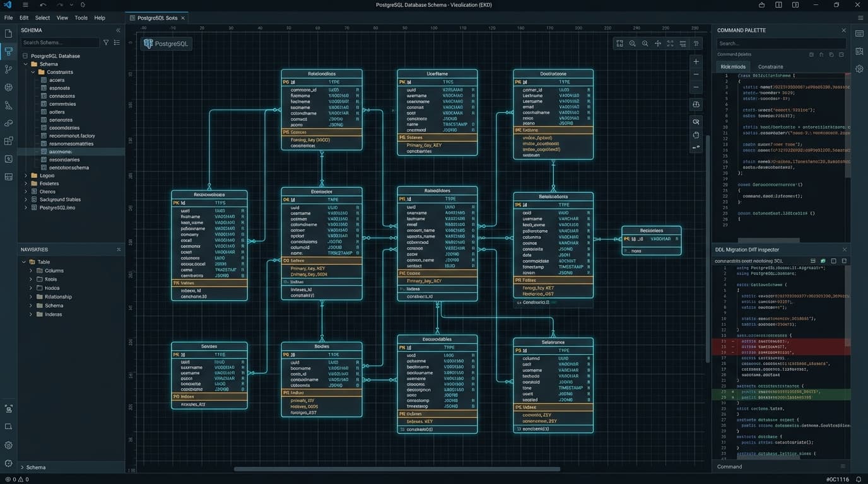Click the notification bell in the status bar
The width and height of the screenshot is (868, 484).
click(x=859, y=480)
